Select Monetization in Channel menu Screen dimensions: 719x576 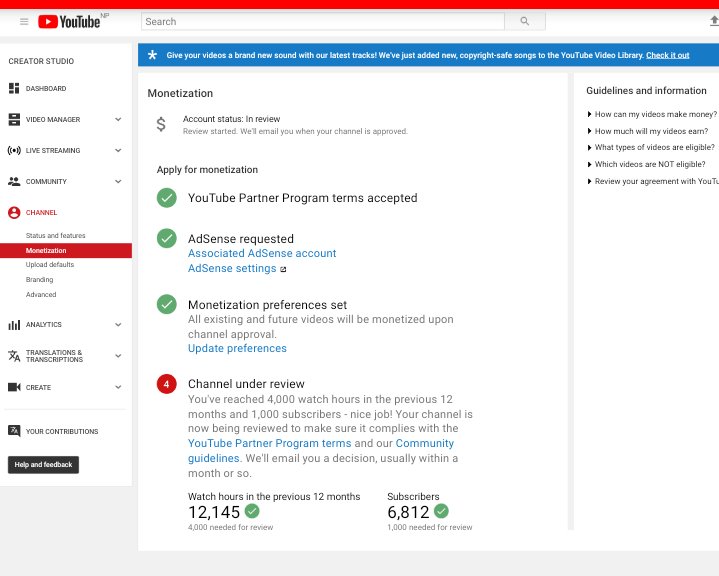(66, 250)
